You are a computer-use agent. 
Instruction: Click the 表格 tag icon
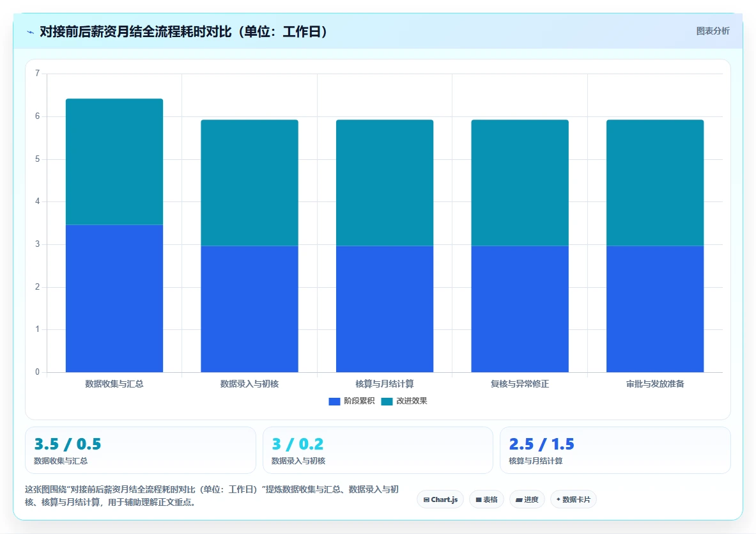[479, 499]
